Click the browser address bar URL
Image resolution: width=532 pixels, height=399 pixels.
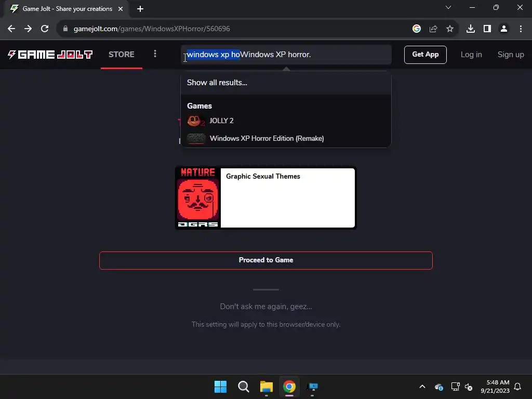coord(152,29)
